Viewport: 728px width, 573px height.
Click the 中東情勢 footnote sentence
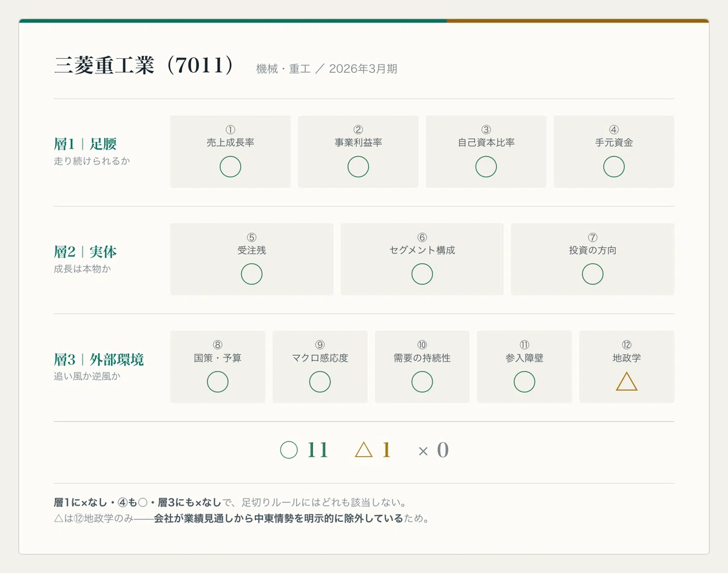241,519
